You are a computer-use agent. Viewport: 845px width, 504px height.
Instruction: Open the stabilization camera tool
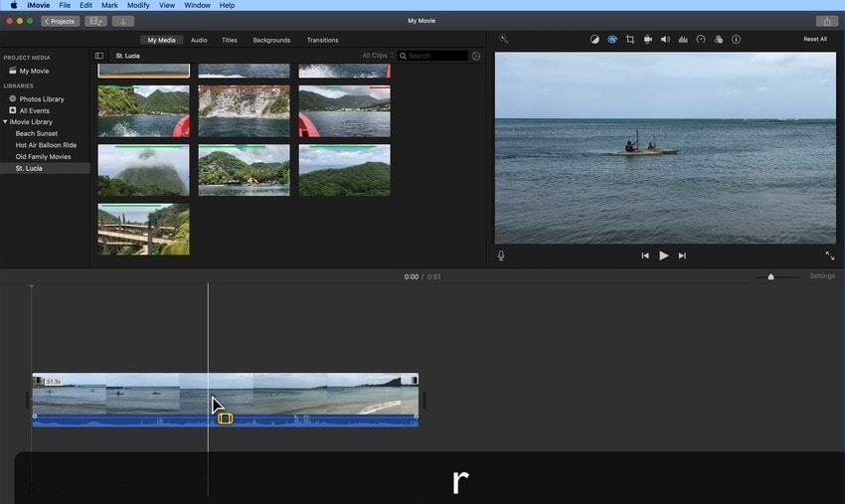pyautogui.click(x=648, y=40)
